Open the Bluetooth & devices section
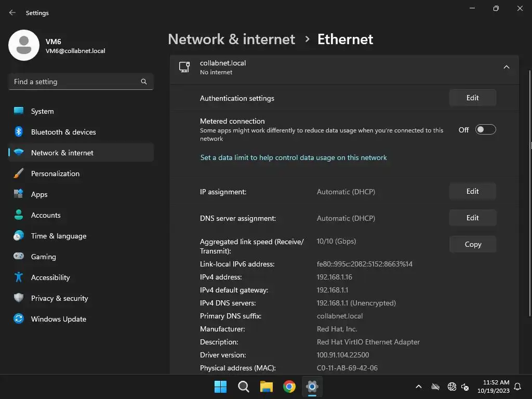532x399 pixels. (x=63, y=132)
